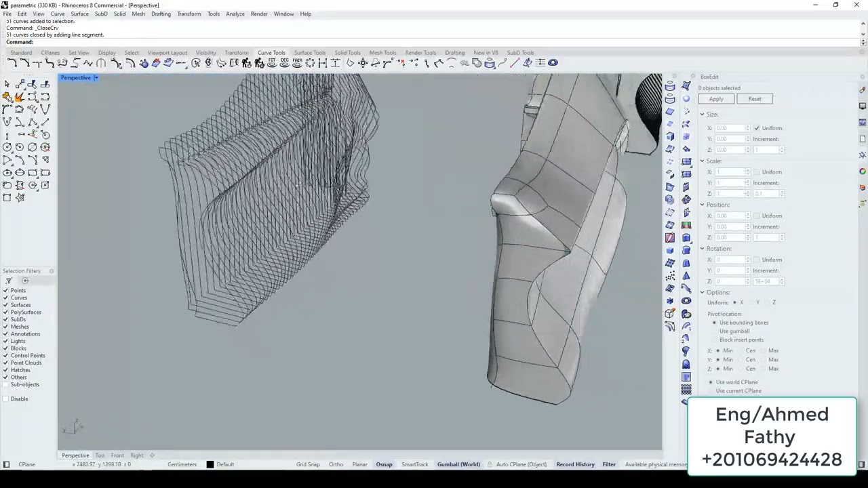Toggle the Size Uniform checkbox
868x488 pixels.
coord(757,128)
